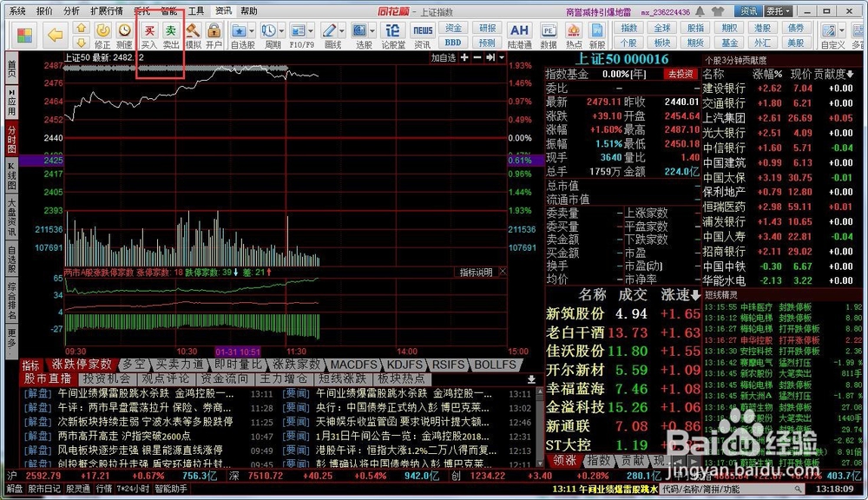Click the 港股 market button
This screenshot has height=500, width=868.
click(762, 28)
